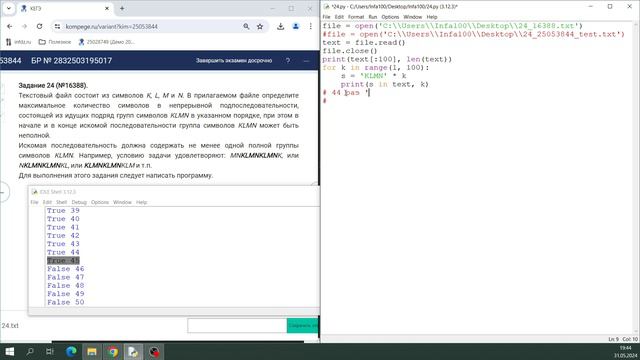
Task: Click 'True 39' output line in shell
Action: [x=63, y=211]
